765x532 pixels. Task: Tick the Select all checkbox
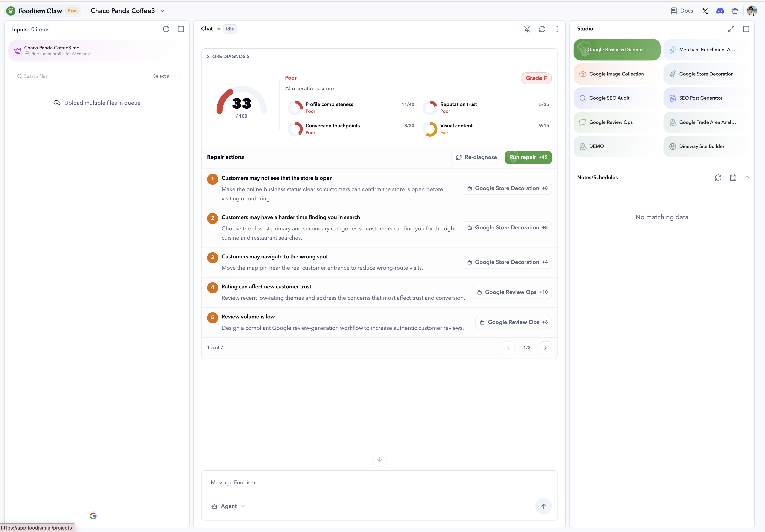tap(178, 76)
